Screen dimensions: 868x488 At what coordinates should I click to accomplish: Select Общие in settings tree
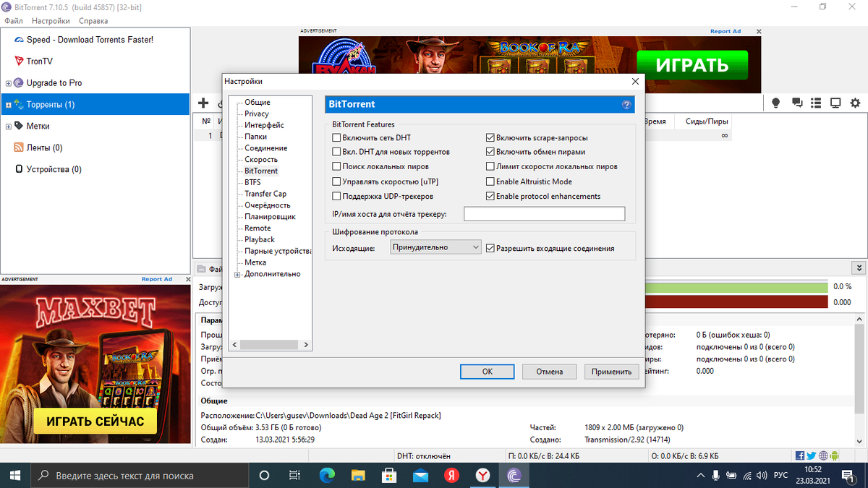[258, 102]
